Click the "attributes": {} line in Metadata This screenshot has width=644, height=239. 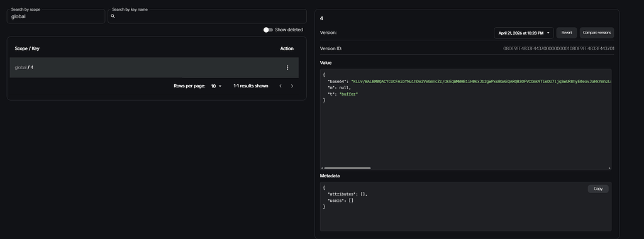[x=347, y=194]
